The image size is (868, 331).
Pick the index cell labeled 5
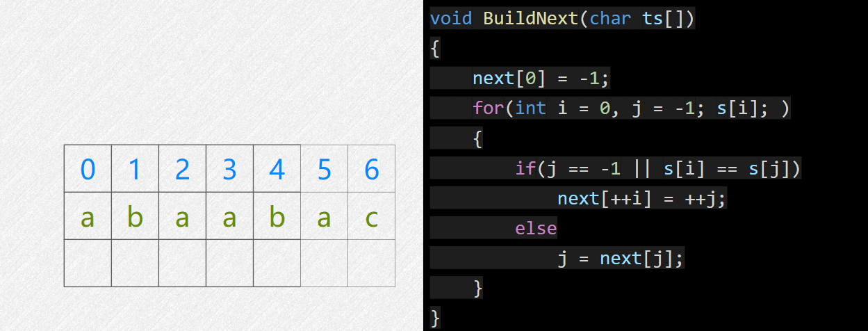point(324,169)
